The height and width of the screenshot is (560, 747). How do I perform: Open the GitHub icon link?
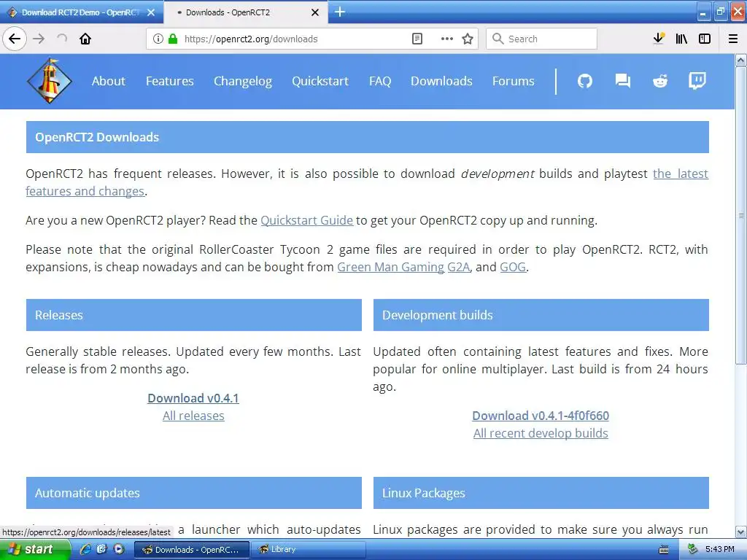pos(585,81)
